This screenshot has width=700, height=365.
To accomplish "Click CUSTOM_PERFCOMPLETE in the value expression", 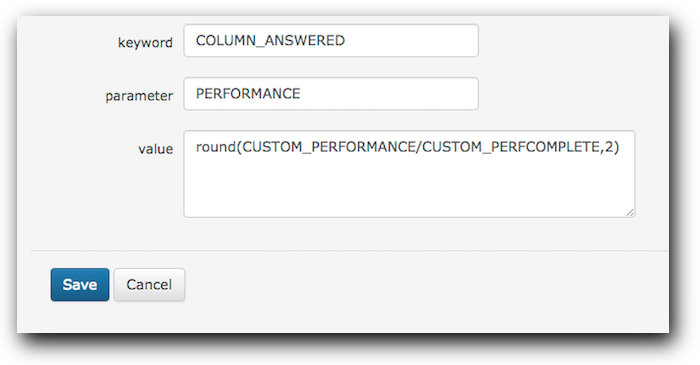I will pos(511,147).
